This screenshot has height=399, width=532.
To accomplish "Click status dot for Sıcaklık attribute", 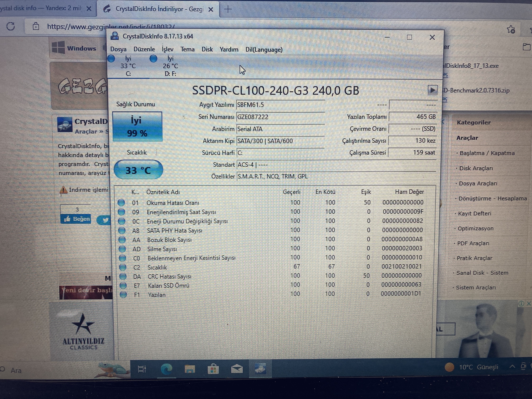I will pyautogui.click(x=123, y=267).
